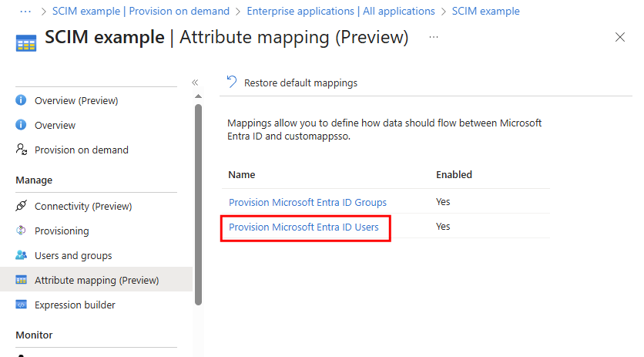Select Attribute mapping (Preview) in sidebar
This screenshot has width=644, height=357.
pyautogui.click(x=96, y=281)
